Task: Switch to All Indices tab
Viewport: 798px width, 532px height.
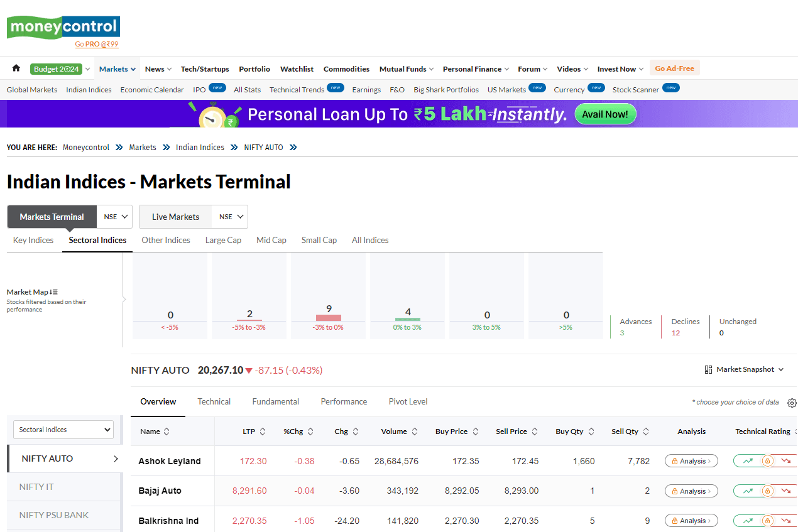Action: point(370,240)
